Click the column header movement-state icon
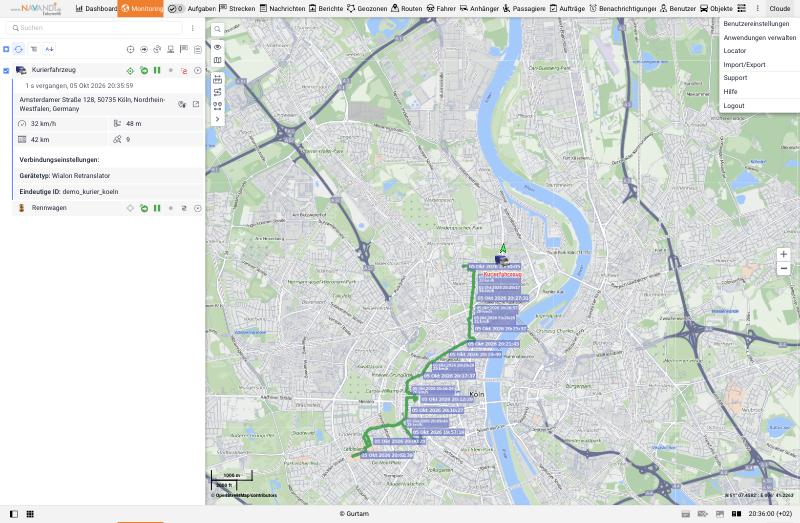Screen dimensions: 800x523 tap(144, 49)
